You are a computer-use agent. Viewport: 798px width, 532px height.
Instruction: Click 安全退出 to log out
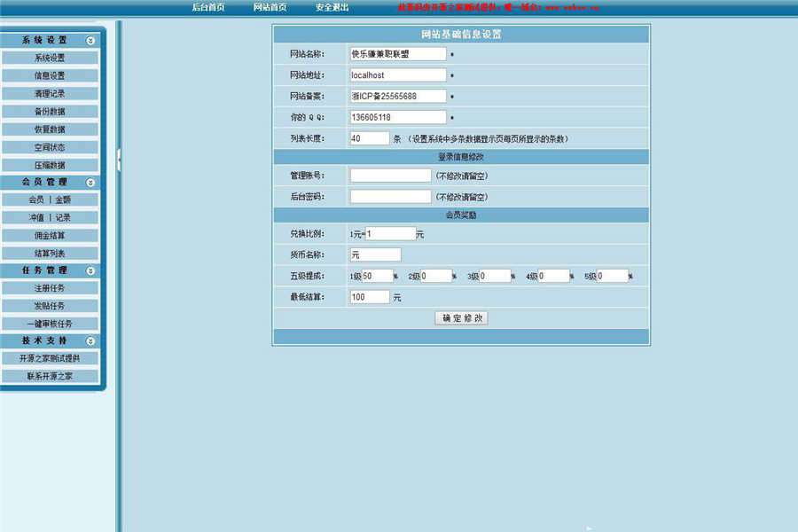tap(332, 7)
